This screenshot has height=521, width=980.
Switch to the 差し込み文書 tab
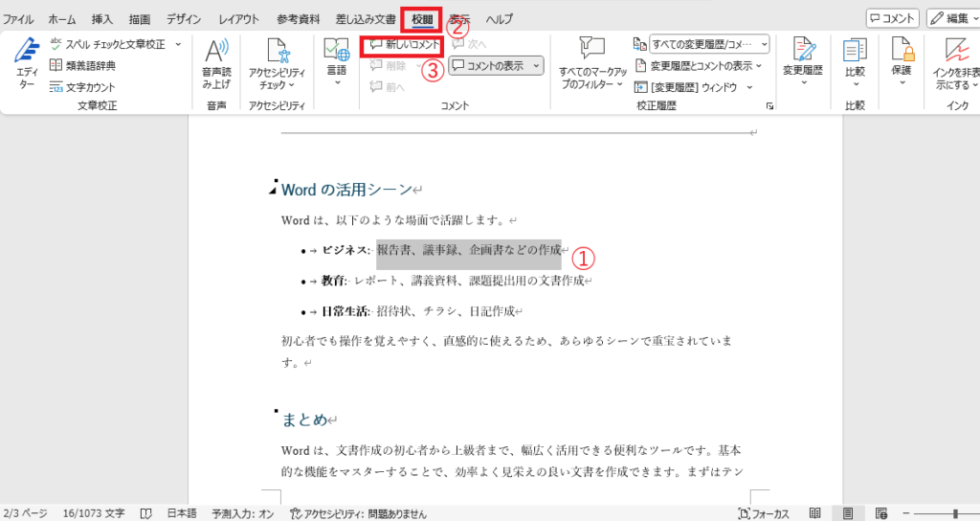pyautogui.click(x=366, y=19)
